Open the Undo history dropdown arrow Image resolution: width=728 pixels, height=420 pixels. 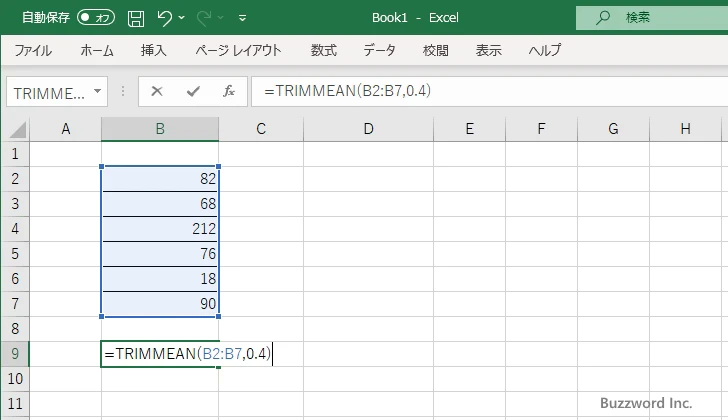pyautogui.click(x=182, y=18)
